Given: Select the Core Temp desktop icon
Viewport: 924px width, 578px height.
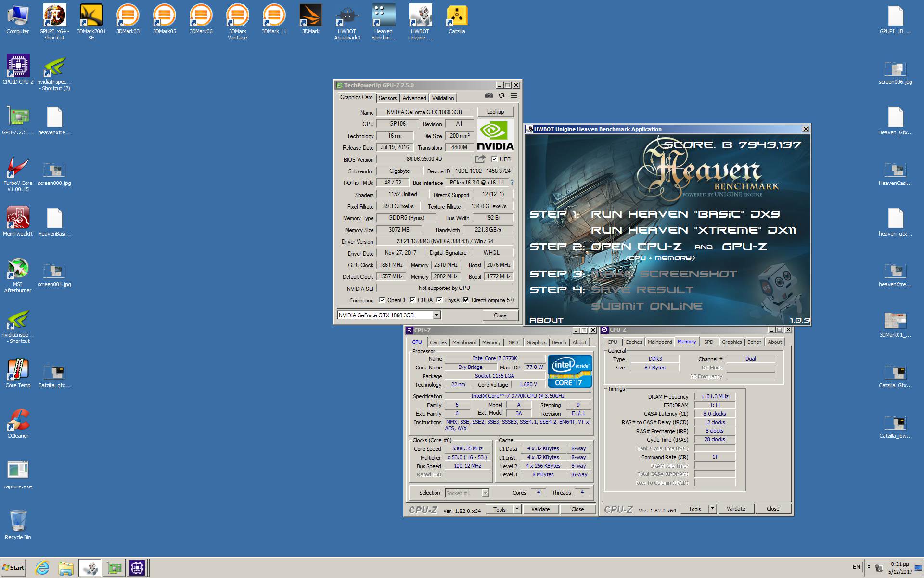Looking at the screenshot, I should coord(18,373).
